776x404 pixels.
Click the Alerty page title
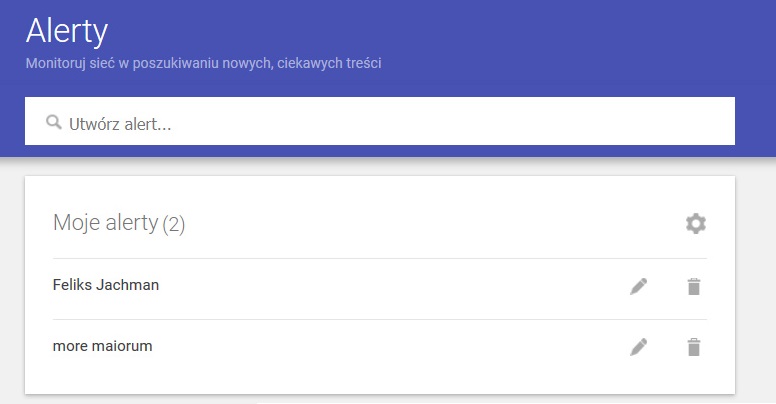(x=66, y=31)
